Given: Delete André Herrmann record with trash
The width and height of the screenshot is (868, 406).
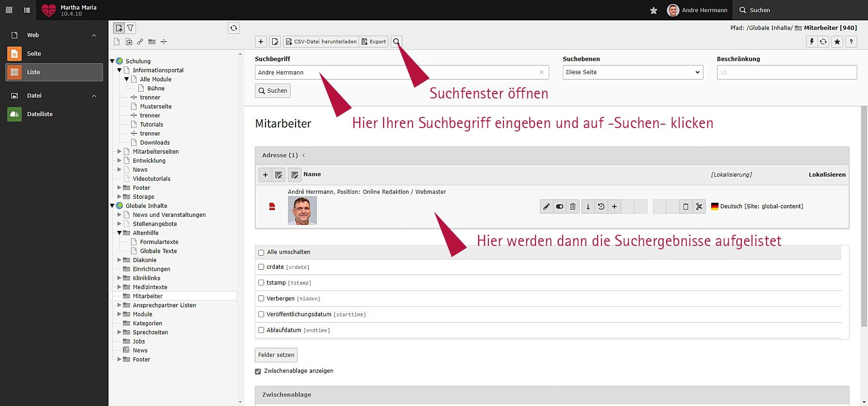Looking at the screenshot, I should 573,207.
